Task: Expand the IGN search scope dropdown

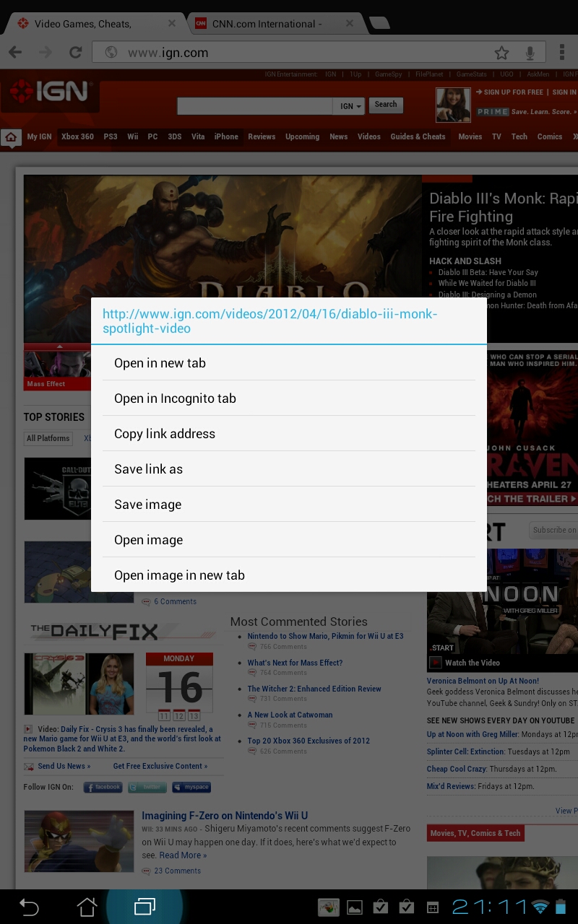Action: (350, 106)
